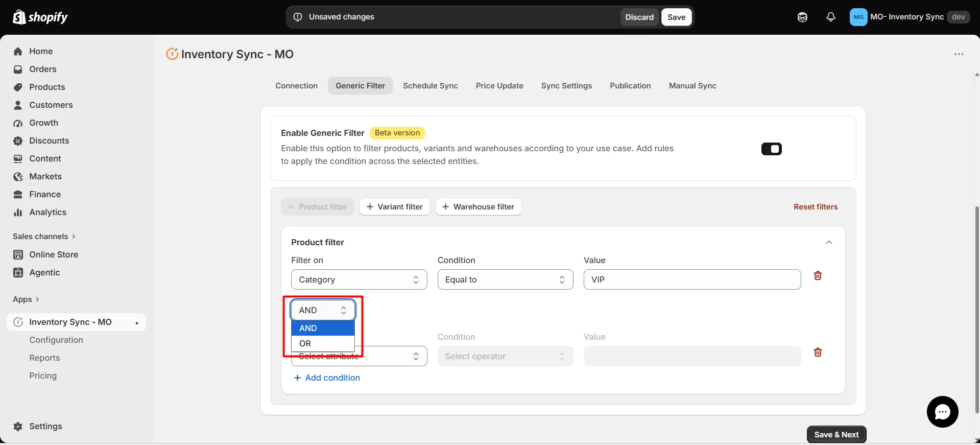Switch to the Connection tab
Viewport: 980px width, 445px height.
tap(296, 86)
